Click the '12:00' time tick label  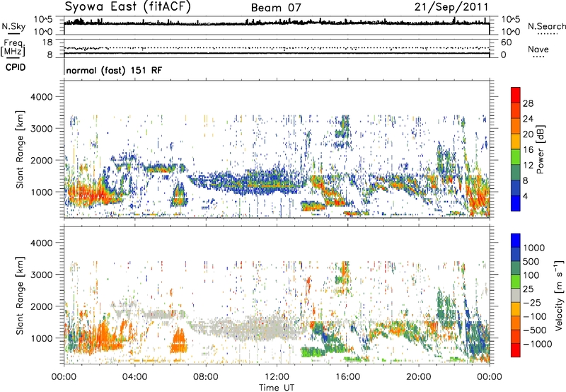(x=277, y=377)
